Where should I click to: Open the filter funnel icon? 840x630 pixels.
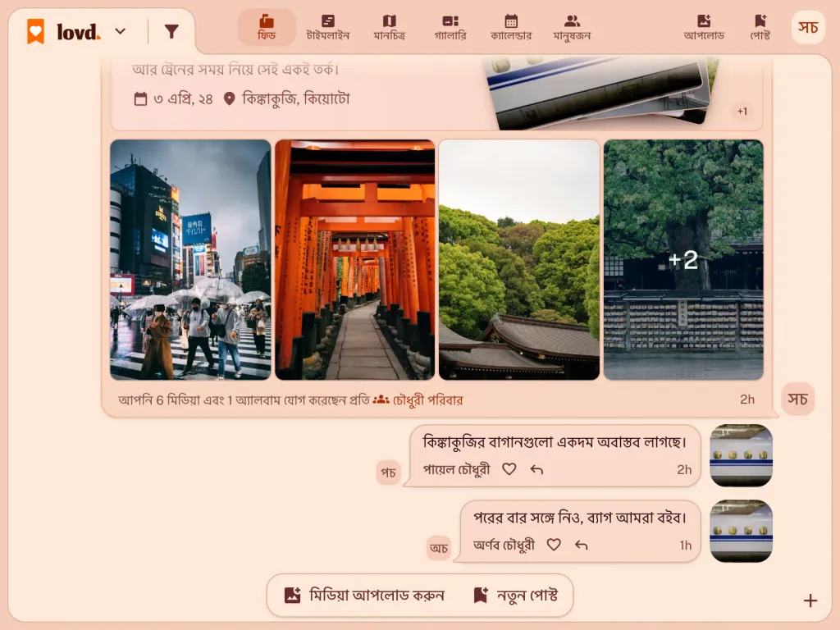point(171,32)
